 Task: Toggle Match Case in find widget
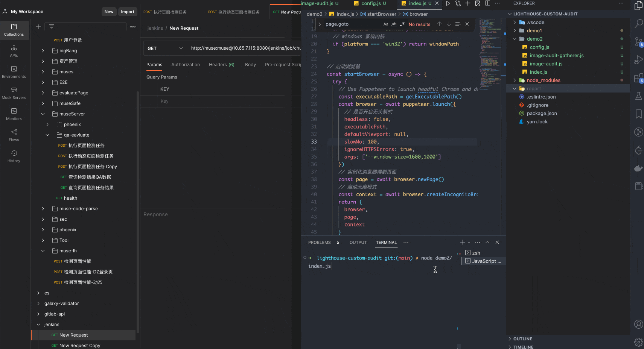386,24
